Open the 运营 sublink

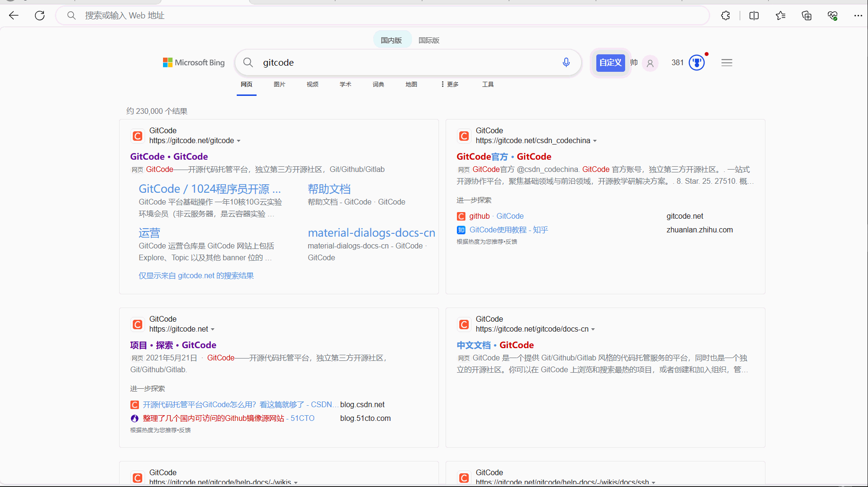coord(149,233)
